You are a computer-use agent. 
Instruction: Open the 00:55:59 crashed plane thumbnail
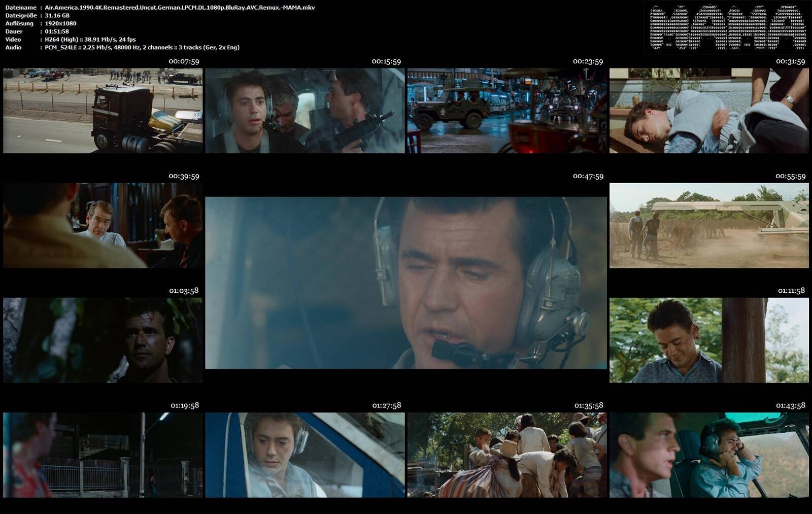(x=709, y=225)
